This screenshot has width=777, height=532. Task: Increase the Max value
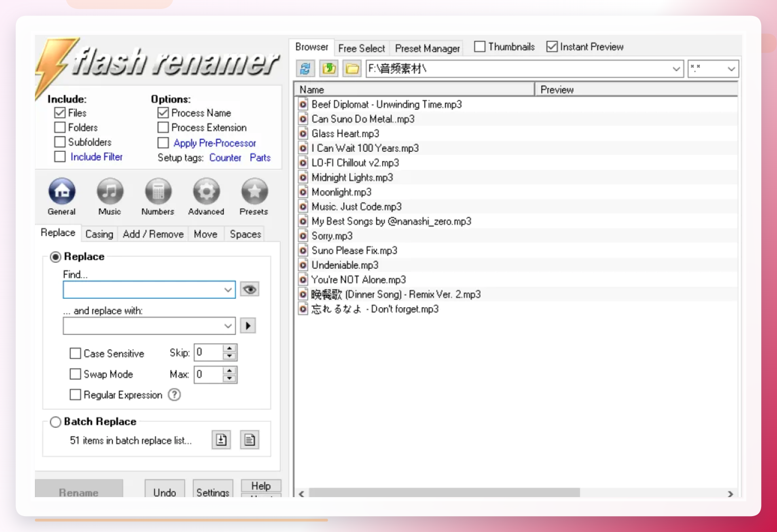[230, 371]
